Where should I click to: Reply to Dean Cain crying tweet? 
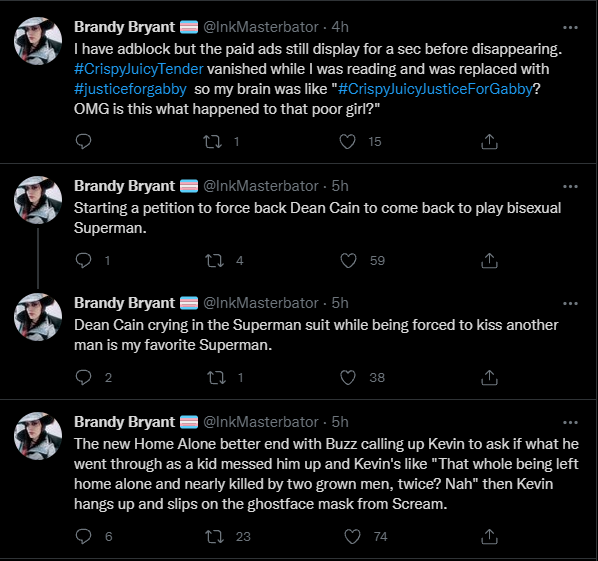pyautogui.click(x=83, y=377)
